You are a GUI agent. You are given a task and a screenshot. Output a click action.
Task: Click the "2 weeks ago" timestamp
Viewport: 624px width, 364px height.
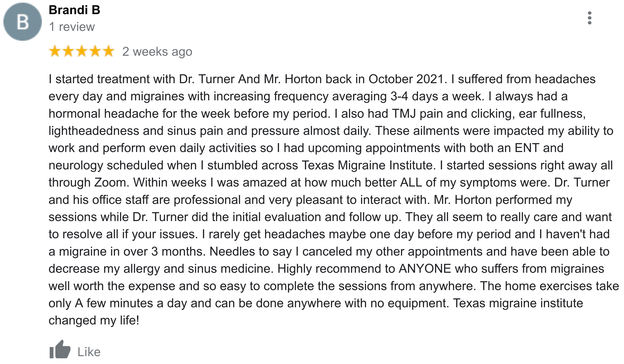[x=157, y=52]
